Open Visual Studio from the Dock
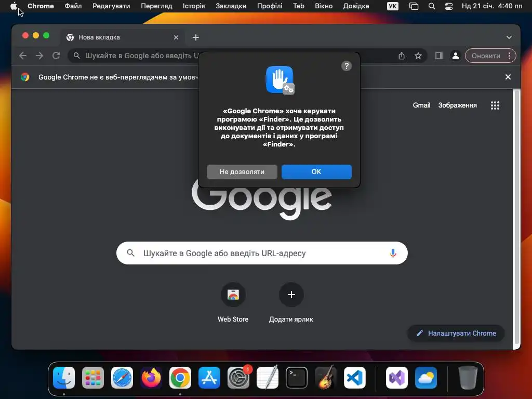Image resolution: width=532 pixels, height=399 pixels. point(397,378)
